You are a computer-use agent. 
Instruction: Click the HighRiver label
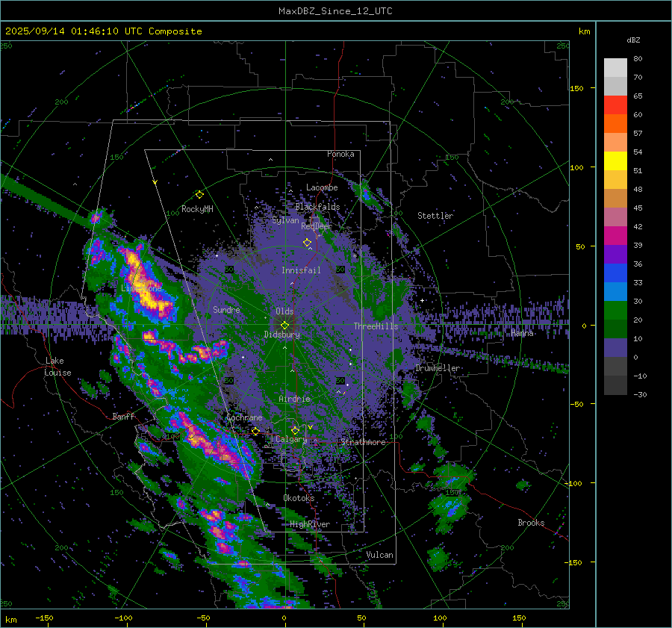[x=310, y=524]
